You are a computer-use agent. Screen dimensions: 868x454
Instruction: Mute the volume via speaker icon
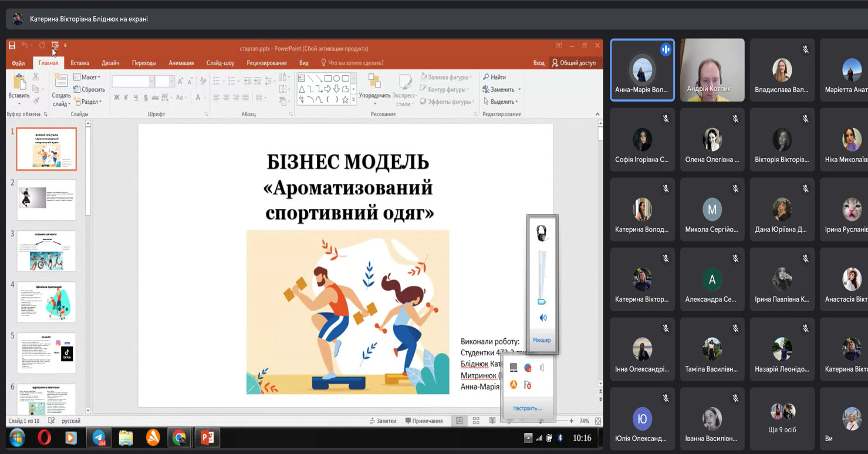tap(543, 318)
